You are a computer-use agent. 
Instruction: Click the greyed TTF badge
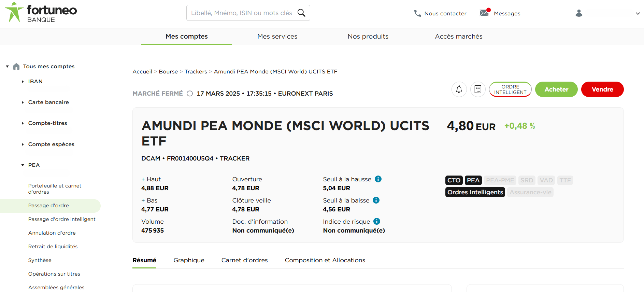[x=565, y=180]
